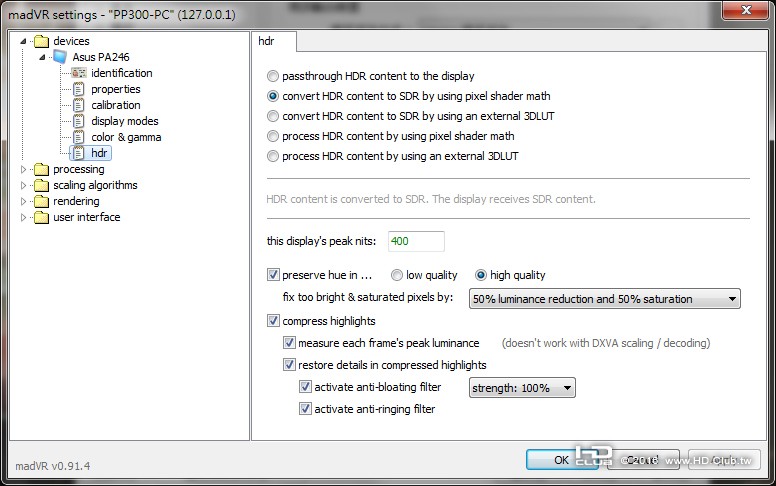Viewport: 776px width, 486px height.
Task: Click the OK button
Action: coord(562,460)
